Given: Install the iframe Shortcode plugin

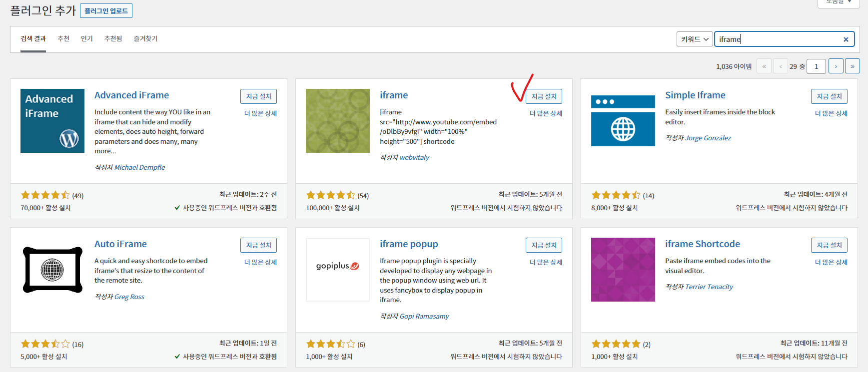Looking at the screenshot, I should 829,245.
